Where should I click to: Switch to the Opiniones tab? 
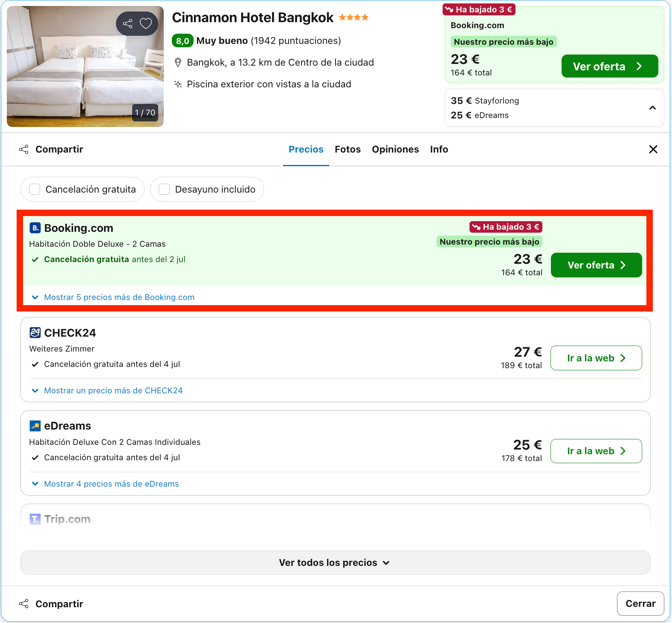pyautogui.click(x=395, y=150)
